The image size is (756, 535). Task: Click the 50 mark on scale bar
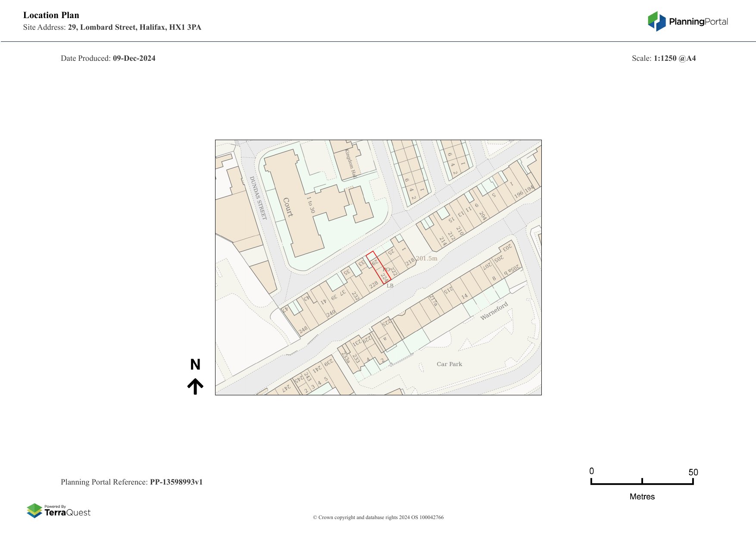(693, 472)
